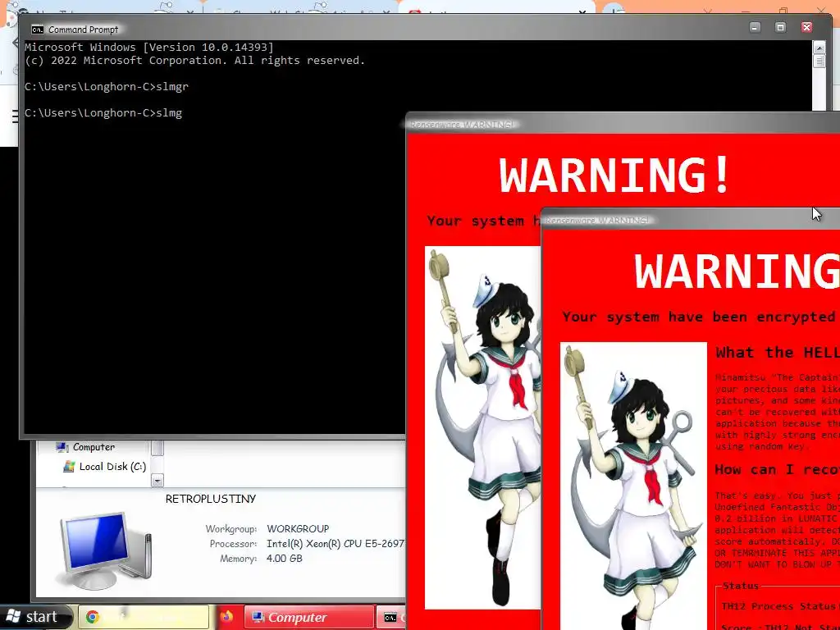Switch to the Chrome taskbar button
Image resolution: width=840 pixels, height=630 pixels.
(144, 617)
